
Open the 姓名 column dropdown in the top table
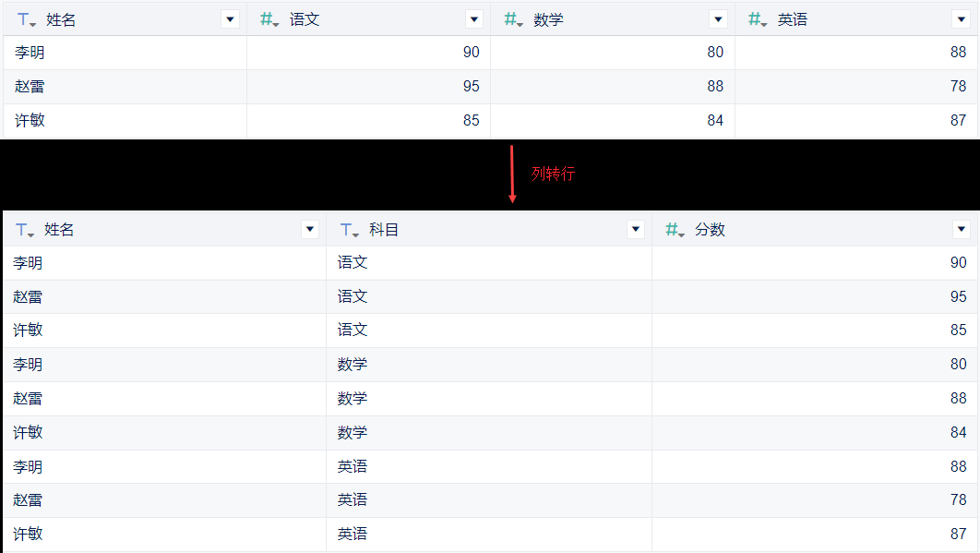pos(230,19)
